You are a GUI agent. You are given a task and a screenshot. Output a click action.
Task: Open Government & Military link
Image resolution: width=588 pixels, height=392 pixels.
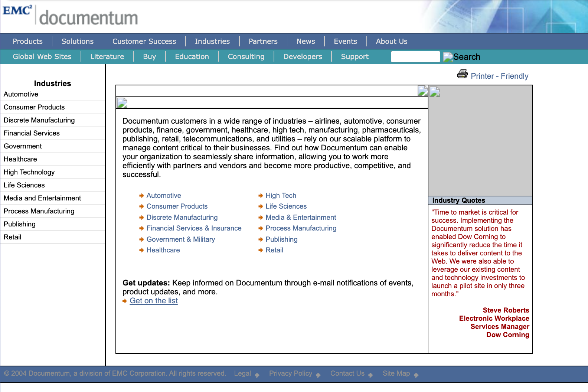pos(181,239)
